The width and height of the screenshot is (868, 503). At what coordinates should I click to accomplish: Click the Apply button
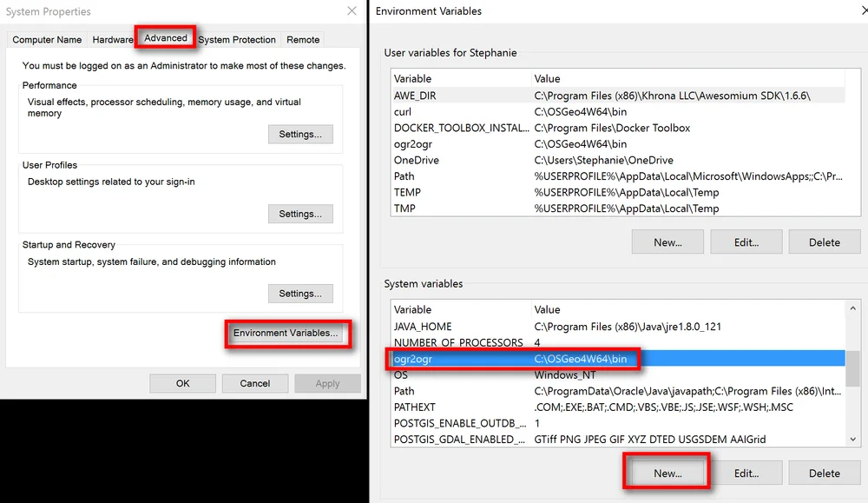327,382
